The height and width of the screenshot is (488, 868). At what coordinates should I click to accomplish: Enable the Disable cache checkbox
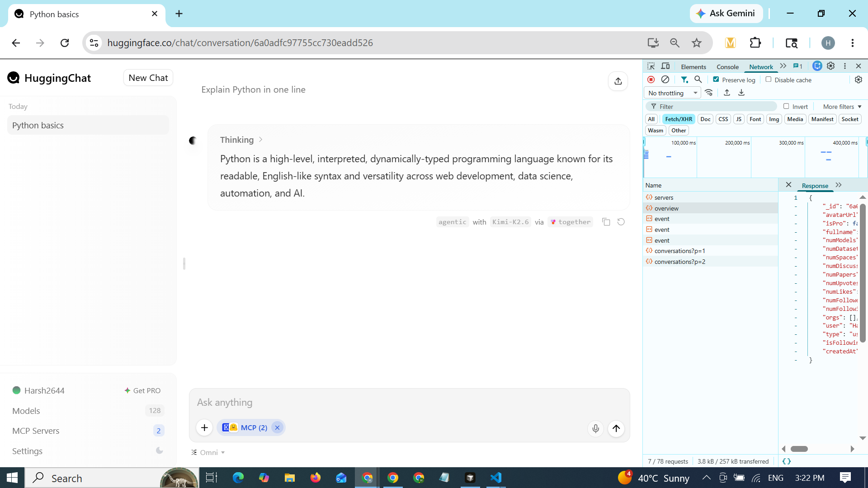pos(769,80)
